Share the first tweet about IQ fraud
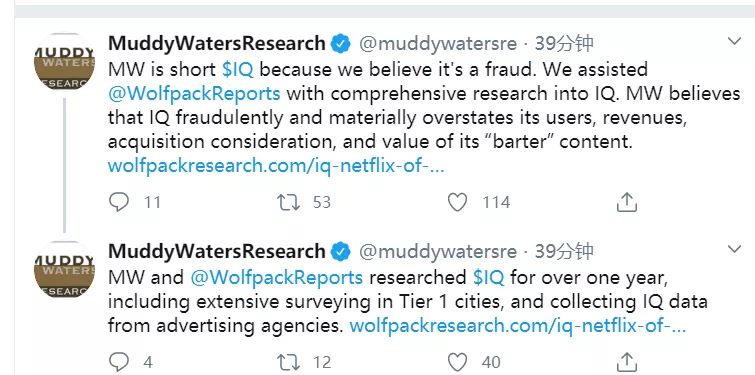755x375 pixels. click(626, 202)
